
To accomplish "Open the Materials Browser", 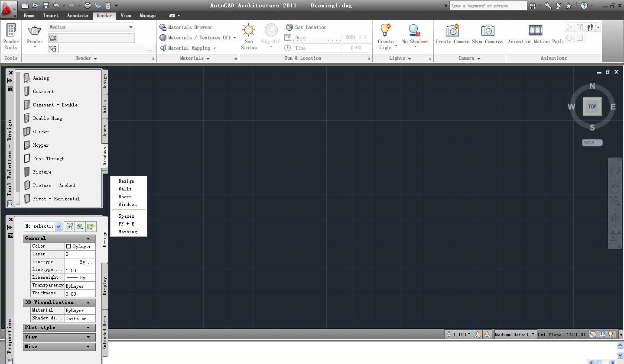I will coord(186,27).
